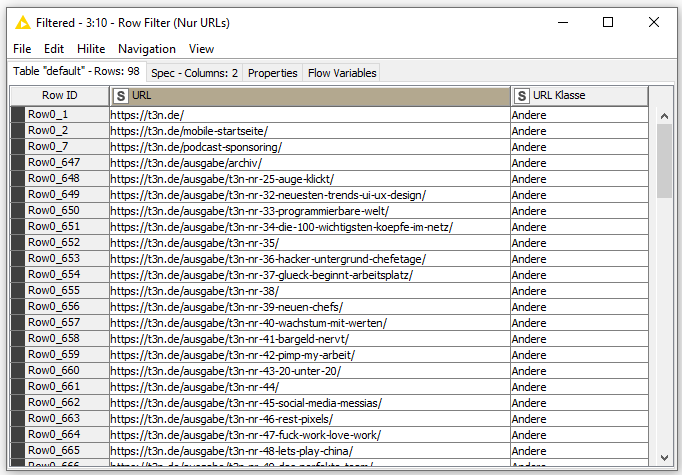Click the Andere cell in row Row0_653

click(579, 259)
